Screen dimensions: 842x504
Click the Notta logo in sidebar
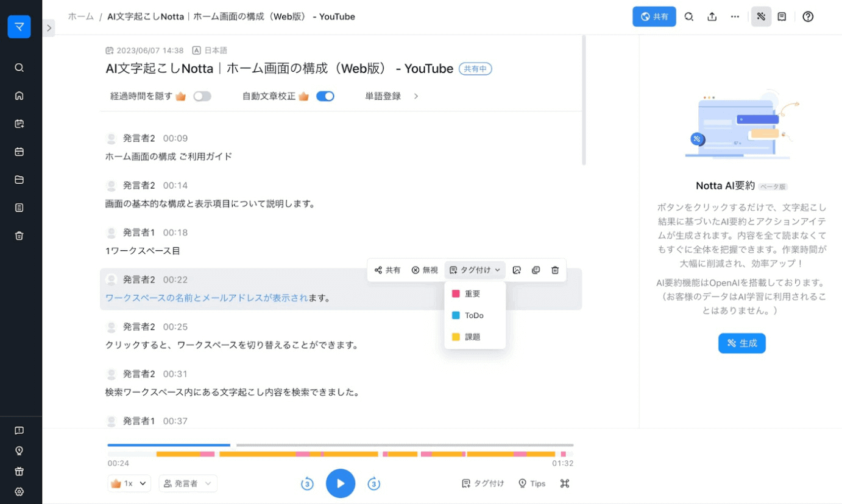[x=19, y=27]
